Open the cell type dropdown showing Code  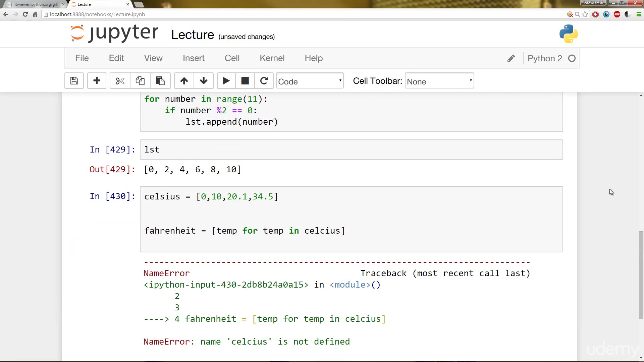309,81
